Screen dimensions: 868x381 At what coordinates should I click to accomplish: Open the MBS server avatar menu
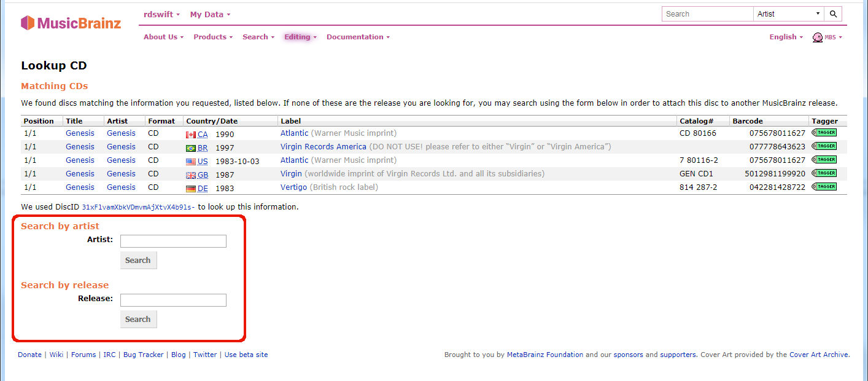[827, 37]
